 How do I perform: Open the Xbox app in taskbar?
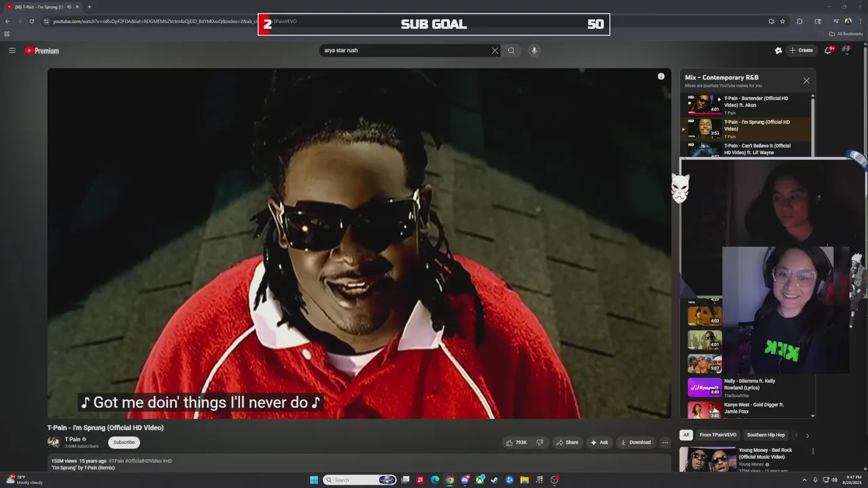click(x=480, y=480)
